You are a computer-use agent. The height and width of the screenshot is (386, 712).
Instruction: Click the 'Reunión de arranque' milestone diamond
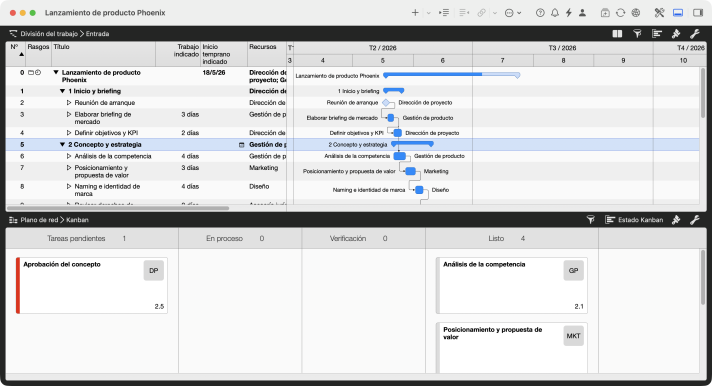click(x=386, y=103)
